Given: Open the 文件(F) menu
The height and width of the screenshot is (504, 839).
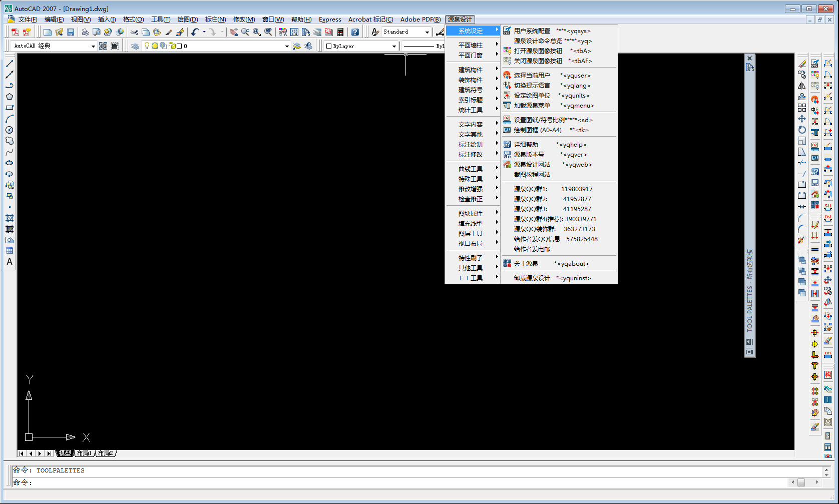Looking at the screenshot, I should click(x=28, y=20).
